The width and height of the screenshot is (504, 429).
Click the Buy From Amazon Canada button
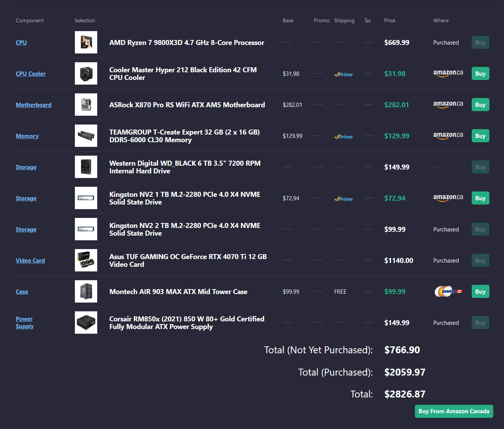[x=454, y=411]
